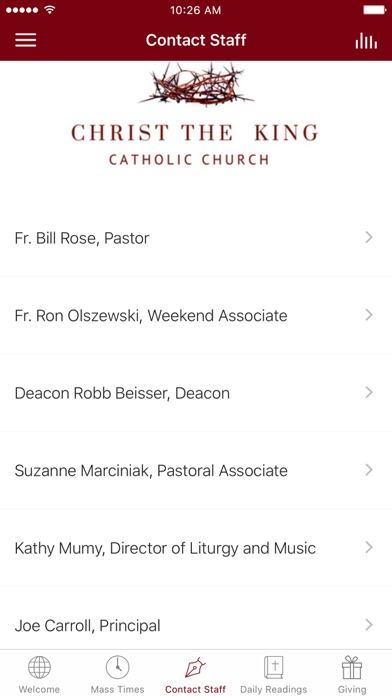
Task: Open the hamburger menu icon
Action: (26, 40)
